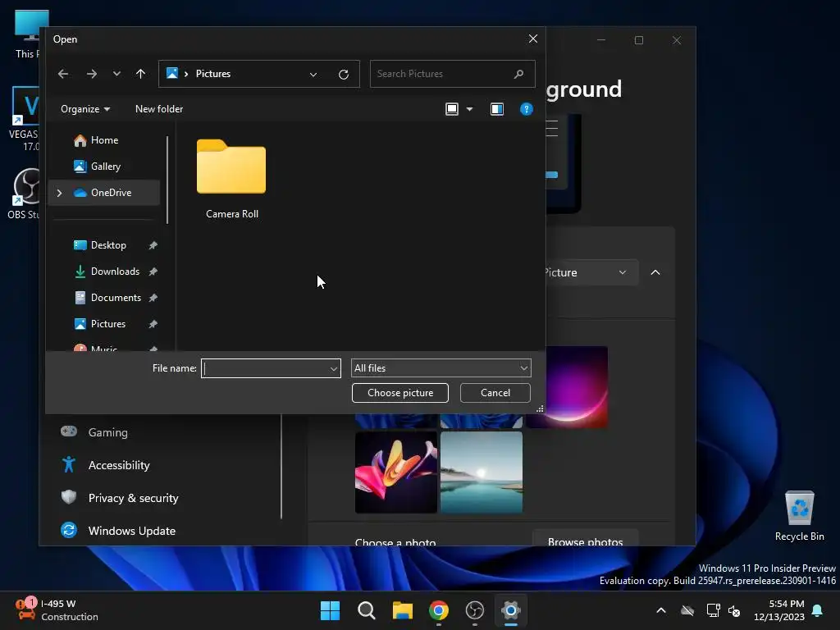Open the dialog Help button
This screenshot has height=630, width=840.
(x=526, y=109)
